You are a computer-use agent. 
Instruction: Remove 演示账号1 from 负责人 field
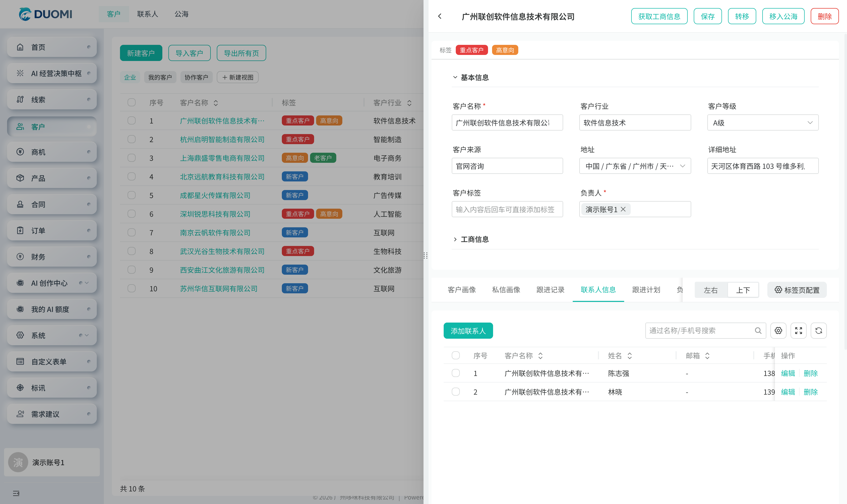click(x=623, y=209)
